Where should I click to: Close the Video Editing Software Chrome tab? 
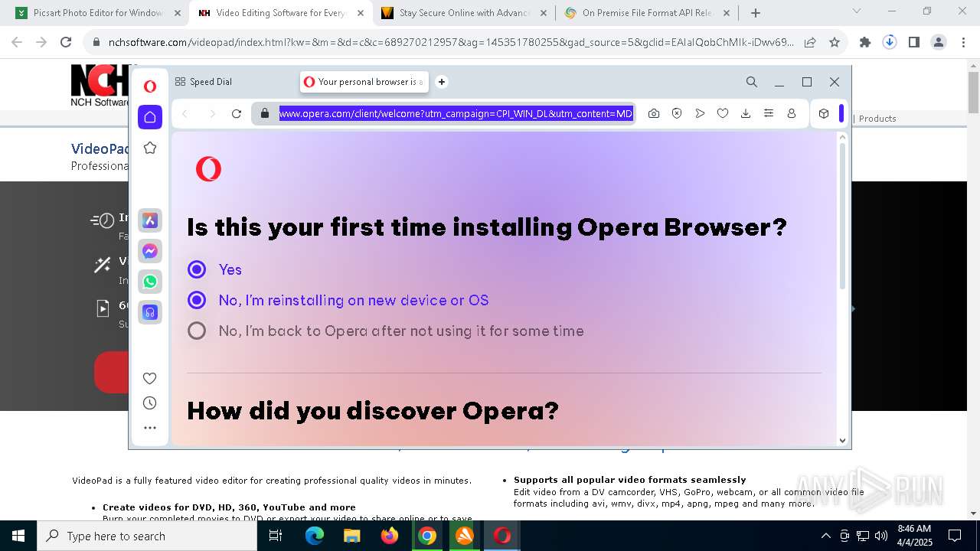click(x=361, y=13)
